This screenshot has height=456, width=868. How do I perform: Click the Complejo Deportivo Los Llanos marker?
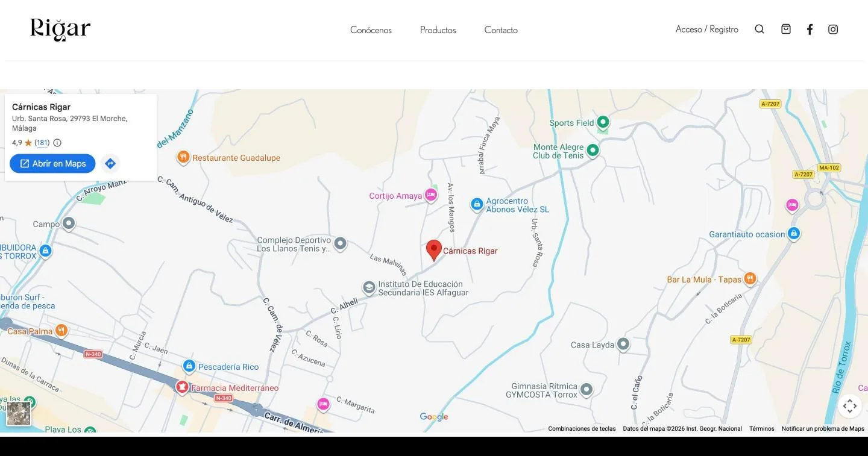(341, 243)
